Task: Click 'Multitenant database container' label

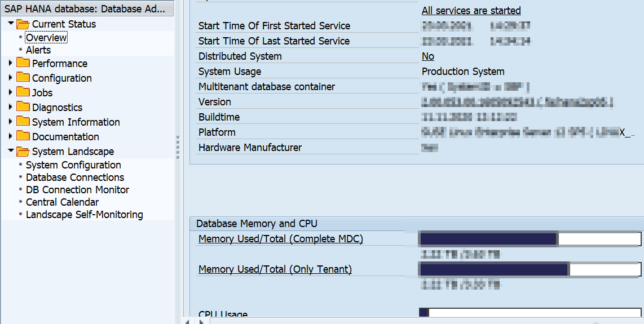Action: (267, 87)
